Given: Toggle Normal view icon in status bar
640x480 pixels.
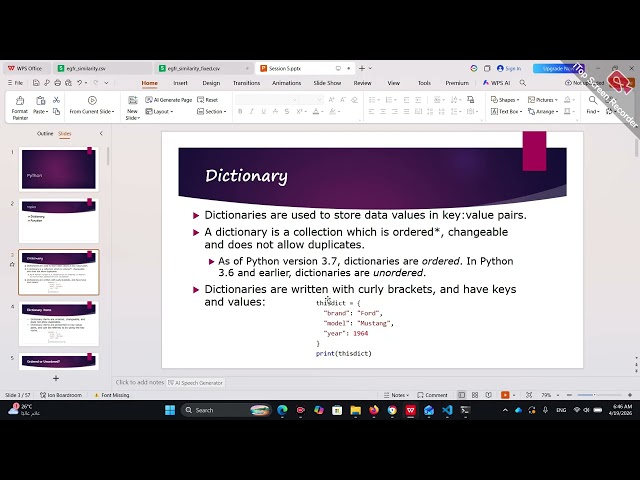Looking at the screenshot, I should click(x=461, y=395).
